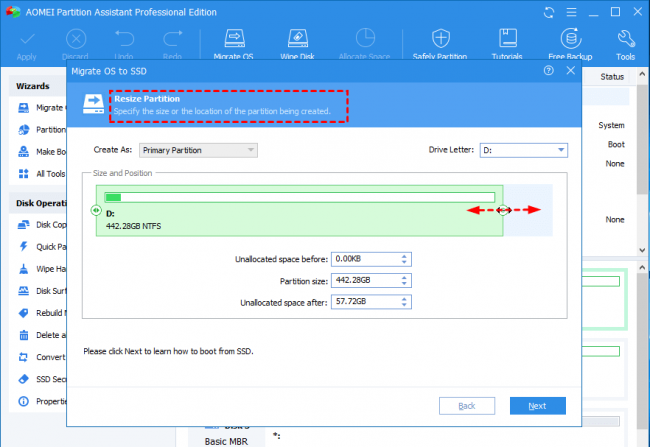This screenshot has height=447, width=650.
Task: Click the Status column header
Action: [612, 77]
